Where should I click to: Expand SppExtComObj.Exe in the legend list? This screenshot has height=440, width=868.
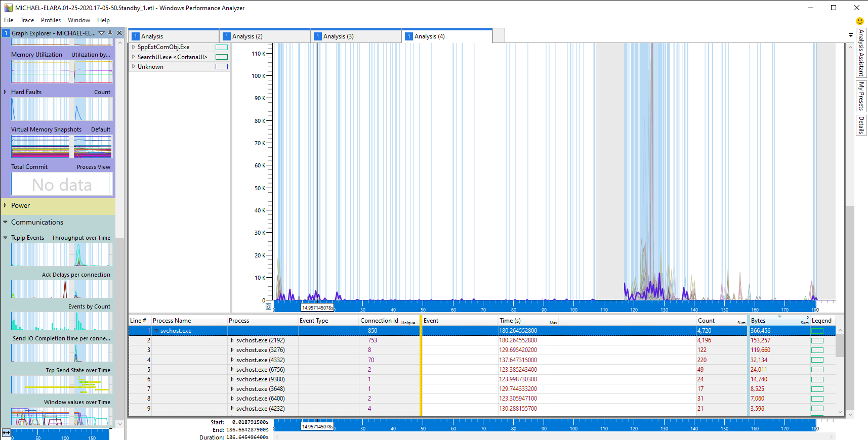click(134, 47)
